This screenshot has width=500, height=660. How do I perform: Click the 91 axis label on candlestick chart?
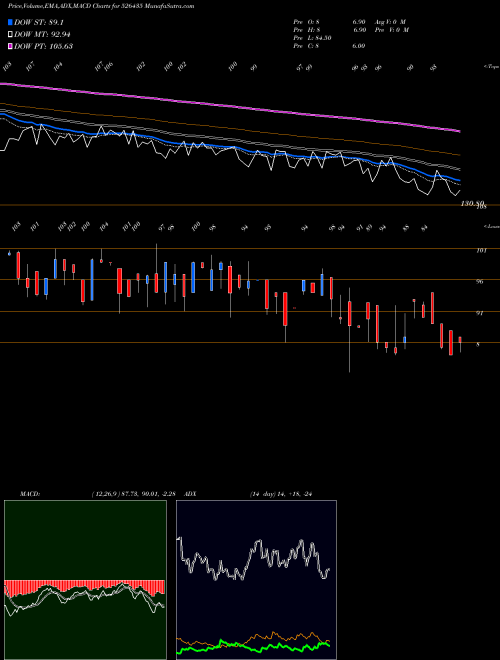coord(479,313)
